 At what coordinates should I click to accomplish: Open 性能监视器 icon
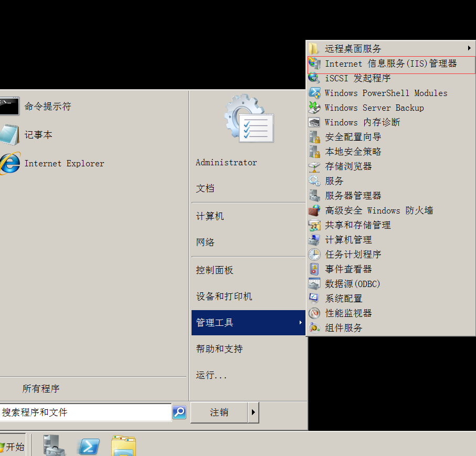coord(314,313)
